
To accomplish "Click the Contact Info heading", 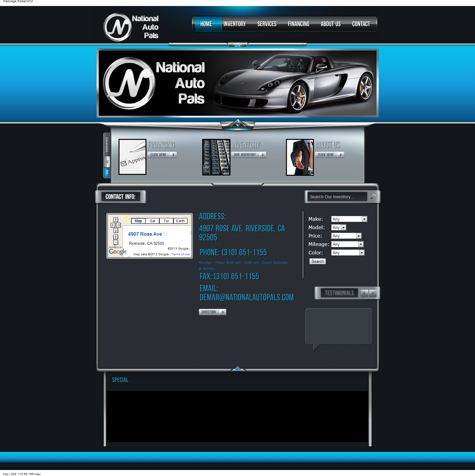I will click(x=120, y=197).
